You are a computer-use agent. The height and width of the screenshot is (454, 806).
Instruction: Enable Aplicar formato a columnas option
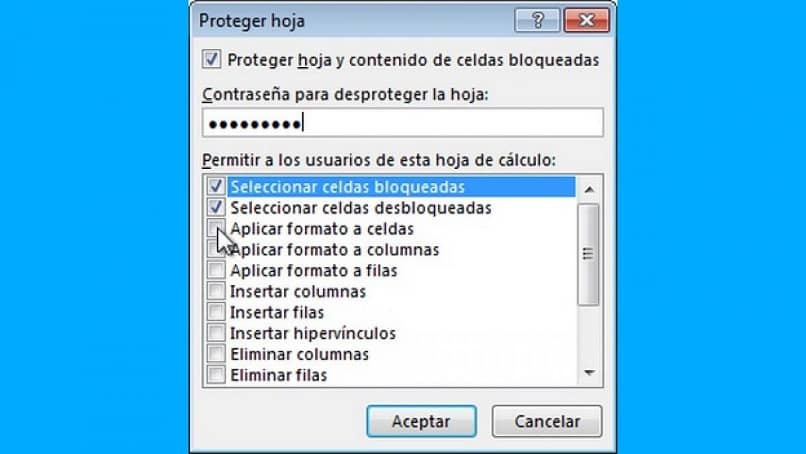point(216,249)
